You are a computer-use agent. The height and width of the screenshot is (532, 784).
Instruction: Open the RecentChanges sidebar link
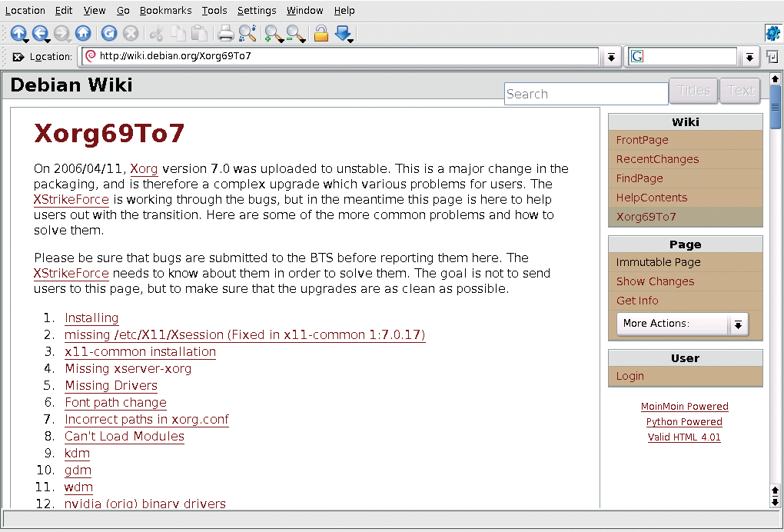[x=657, y=159]
